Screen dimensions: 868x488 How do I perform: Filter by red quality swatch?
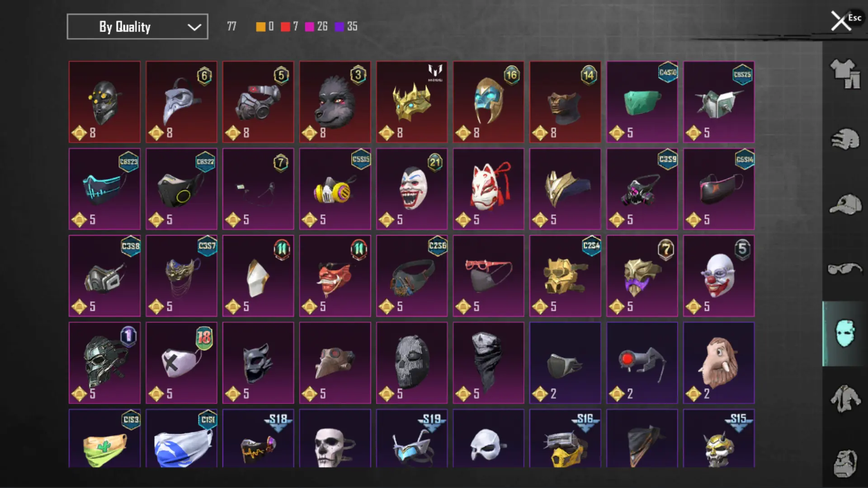click(x=285, y=27)
